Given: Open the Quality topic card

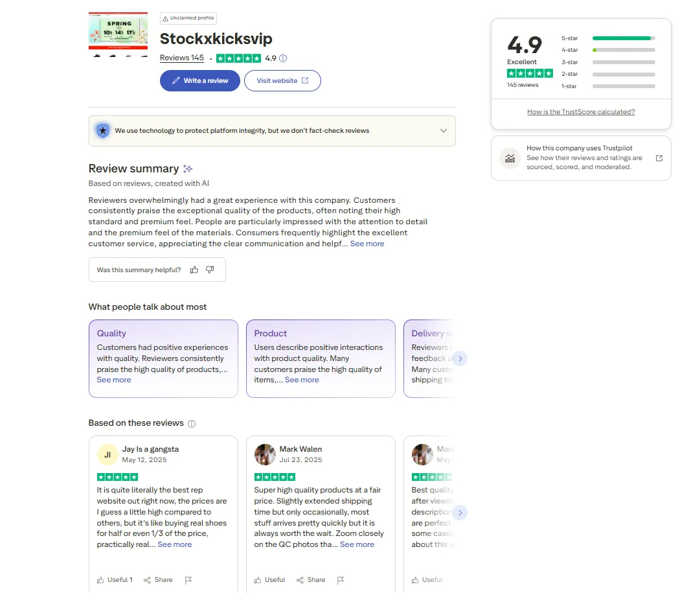Looking at the screenshot, I should pos(163,358).
